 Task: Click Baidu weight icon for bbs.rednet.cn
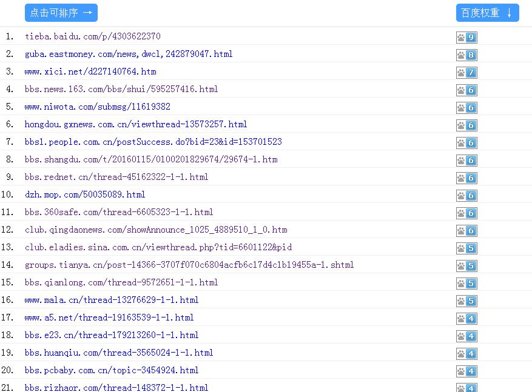click(x=466, y=178)
